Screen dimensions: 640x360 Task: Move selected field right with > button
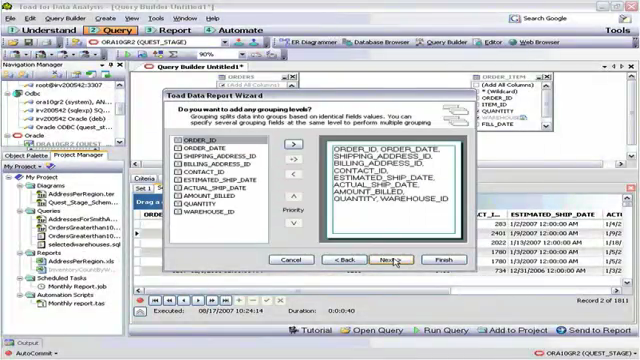click(293, 144)
